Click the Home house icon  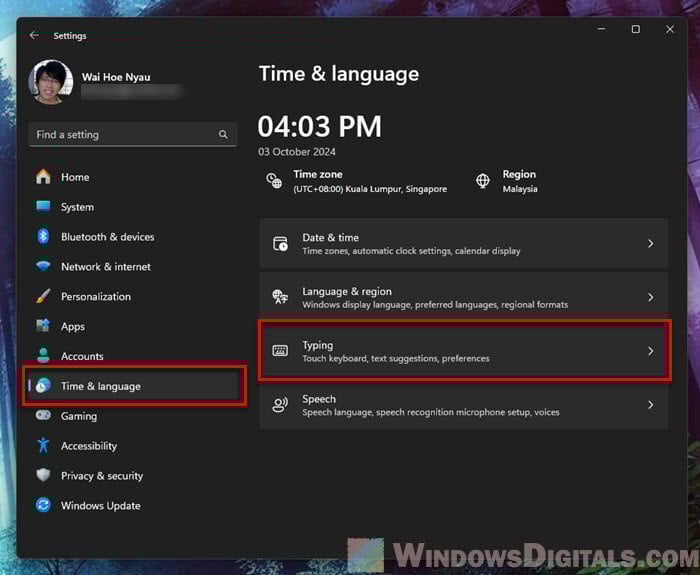43,177
